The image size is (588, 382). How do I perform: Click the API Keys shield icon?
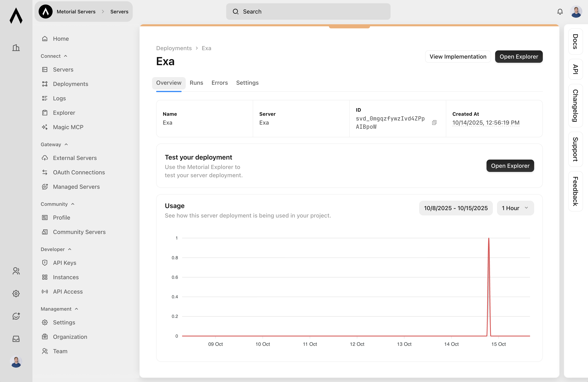pyautogui.click(x=45, y=263)
